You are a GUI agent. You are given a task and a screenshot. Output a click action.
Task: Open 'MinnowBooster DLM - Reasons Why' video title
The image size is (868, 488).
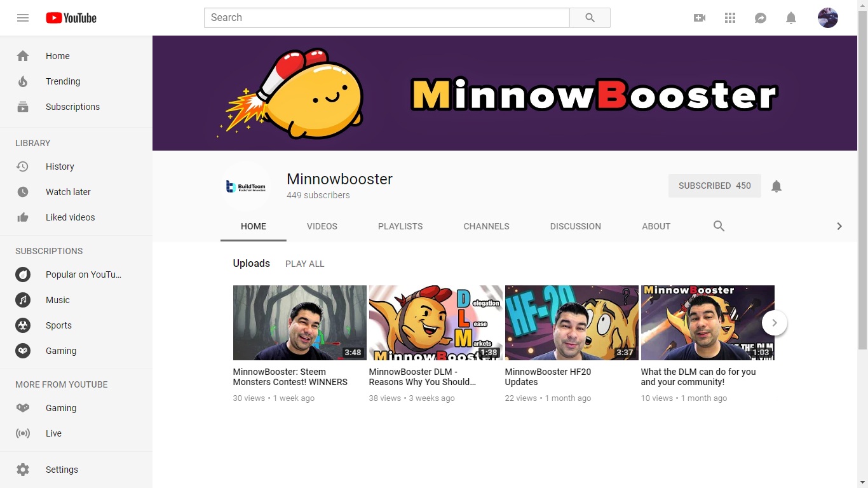pyautogui.click(x=423, y=377)
